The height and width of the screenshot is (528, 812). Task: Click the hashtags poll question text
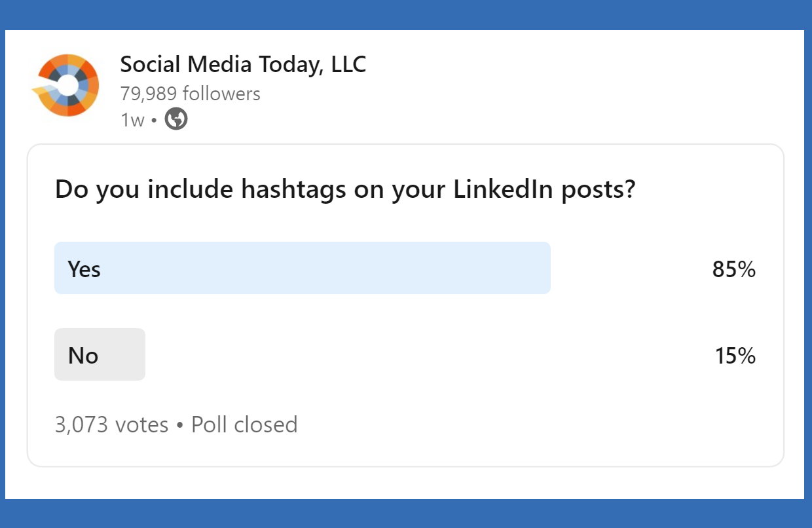(x=345, y=189)
